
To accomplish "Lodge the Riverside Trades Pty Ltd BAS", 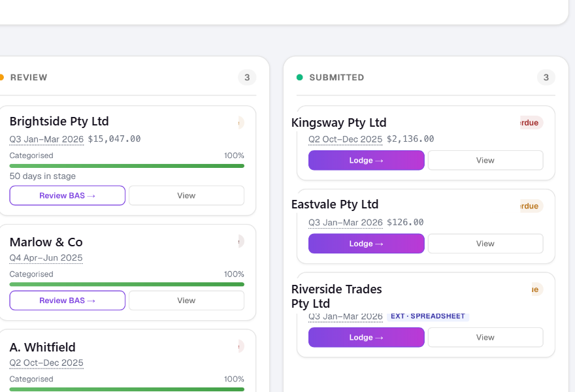I will pyautogui.click(x=367, y=337).
